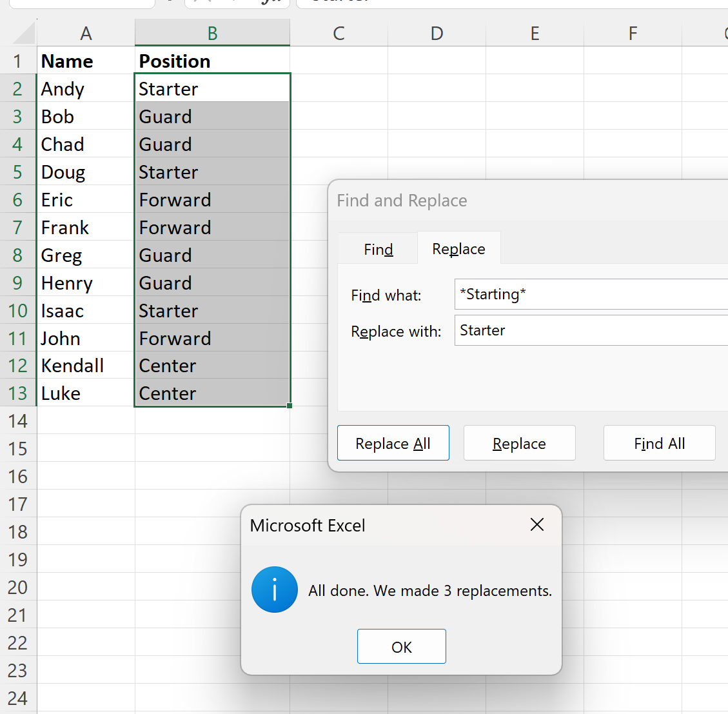This screenshot has width=728, height=714.
Task: Click the cell containing Chad
Action: coord(86,144)
